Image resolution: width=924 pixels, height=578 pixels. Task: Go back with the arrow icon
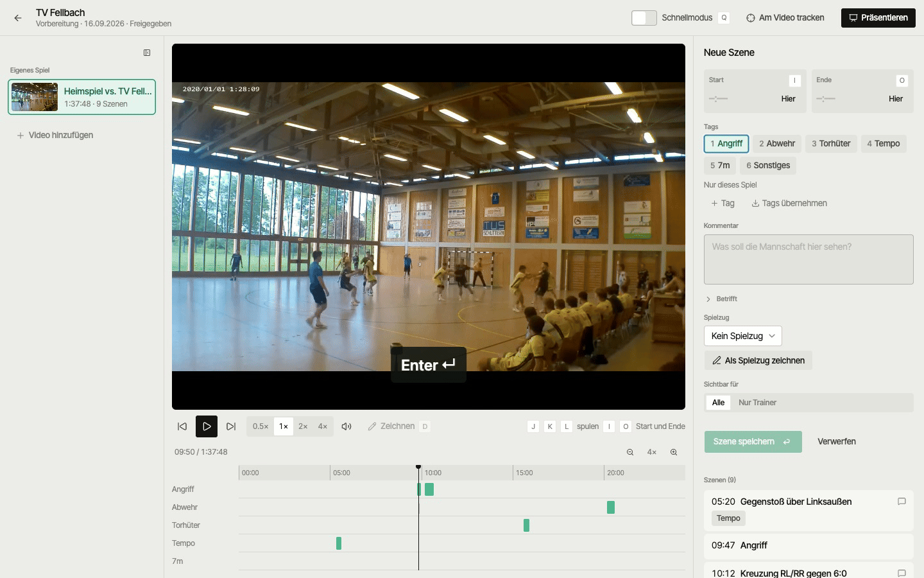18,18
